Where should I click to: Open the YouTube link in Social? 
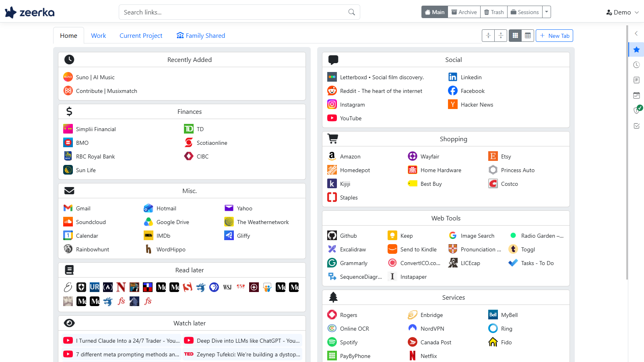coord(351,118)
